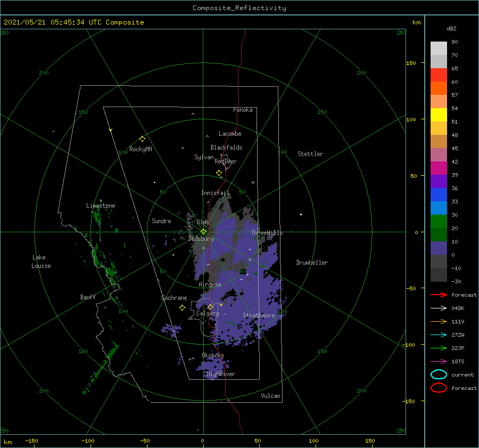This screenshot has height=448, width=479.
Task: Click the green 30 dBZ color band
Action: pos(439,222)
